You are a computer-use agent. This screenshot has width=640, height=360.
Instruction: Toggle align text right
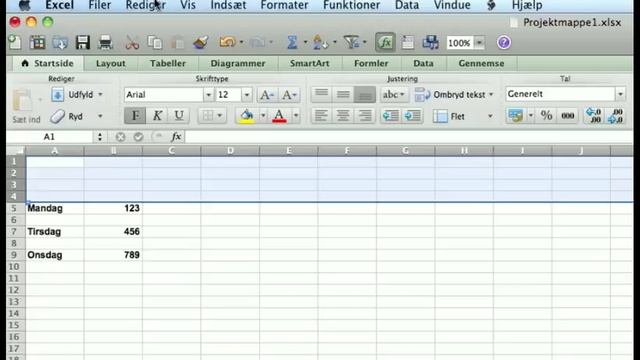364,116
